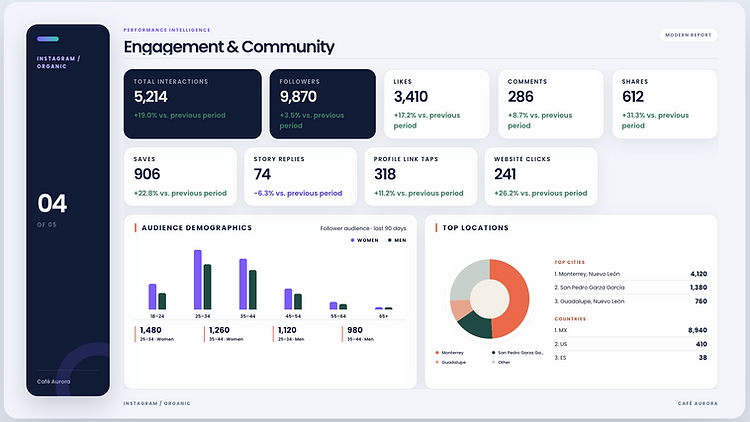Select the 980 35-44 Men stat
This screenshot has width=750, height=422.
tap(359, 334)
